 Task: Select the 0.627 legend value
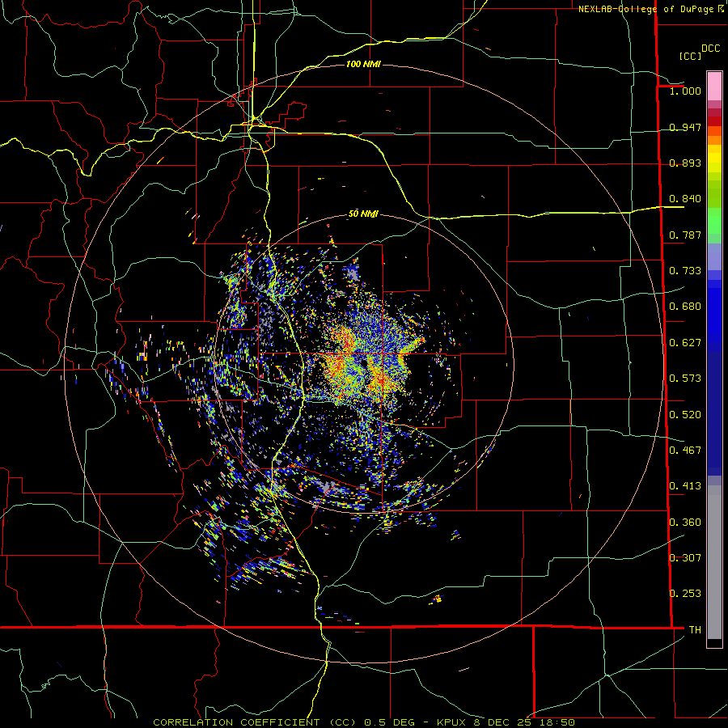(685, 343)
